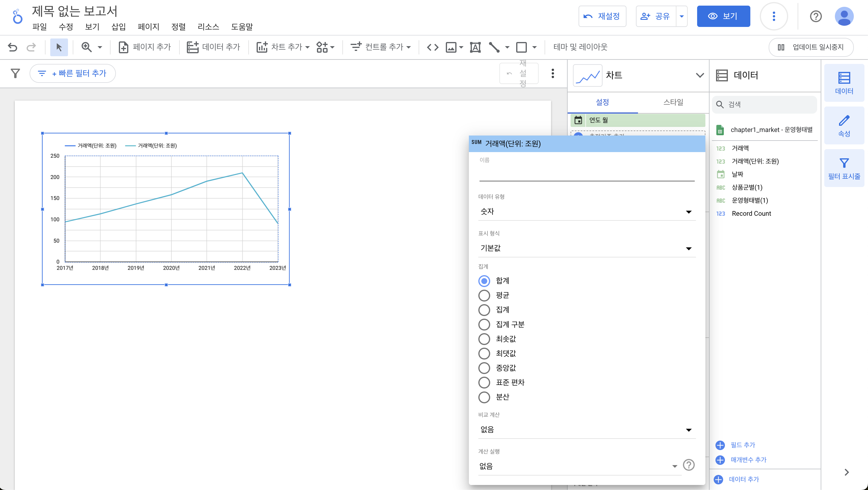Select the 중앙값 aggregation option
Viewport: 868px width, 490px height.
[484, 368]
